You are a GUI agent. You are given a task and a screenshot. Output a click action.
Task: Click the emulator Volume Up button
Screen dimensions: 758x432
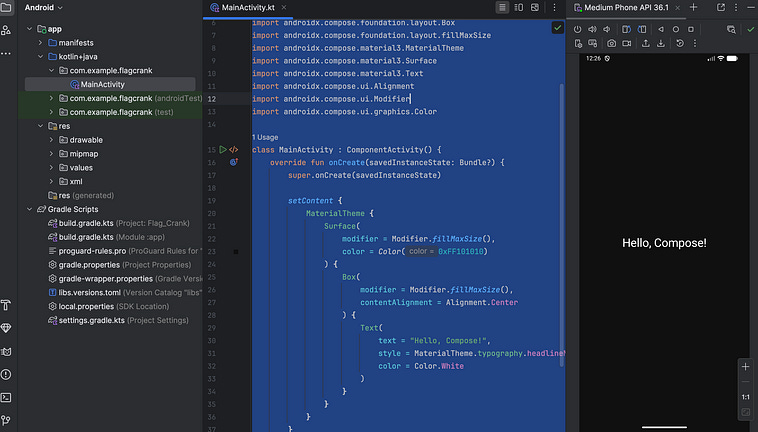[x=592, y=29]
